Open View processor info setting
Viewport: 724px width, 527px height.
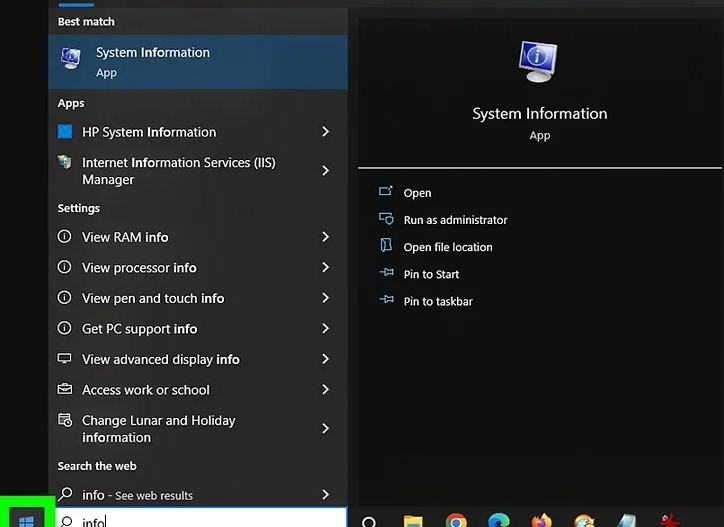pyautogui.click(x=198, y=267)
